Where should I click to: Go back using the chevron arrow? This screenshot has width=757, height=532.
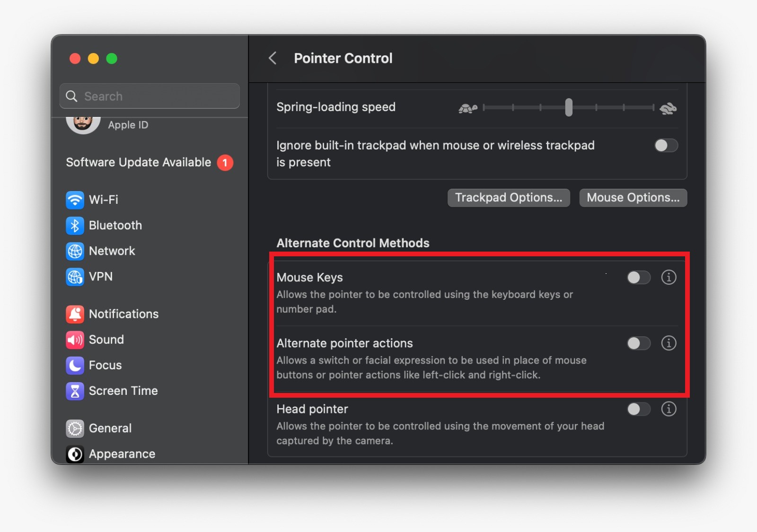273,58
